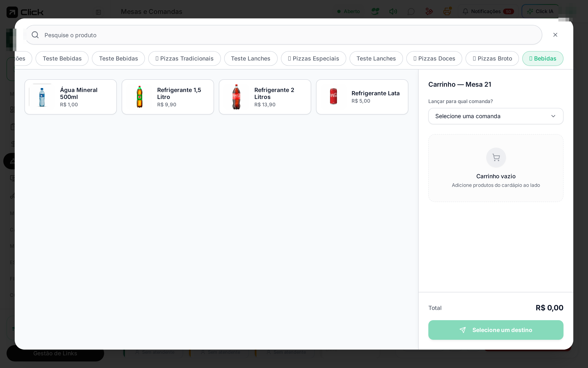Focus the 'Pesquise o produto' search field
The width and height of the screenshot is (588, 368).
coord(284,35)
